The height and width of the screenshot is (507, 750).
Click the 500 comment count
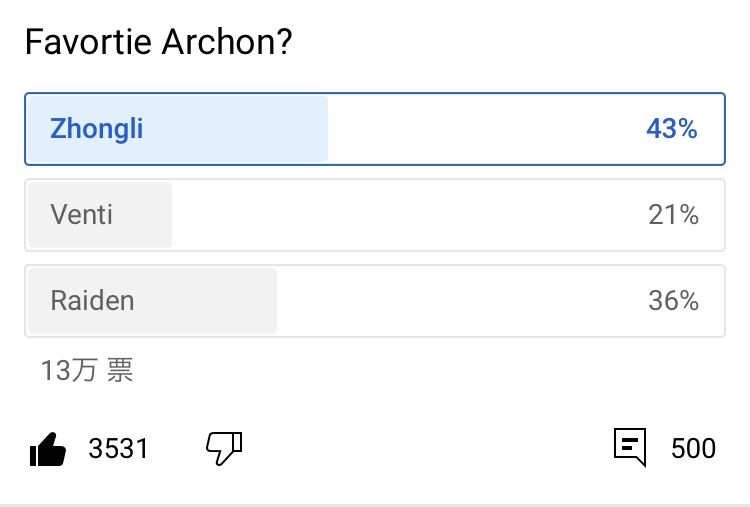[693, 448]
